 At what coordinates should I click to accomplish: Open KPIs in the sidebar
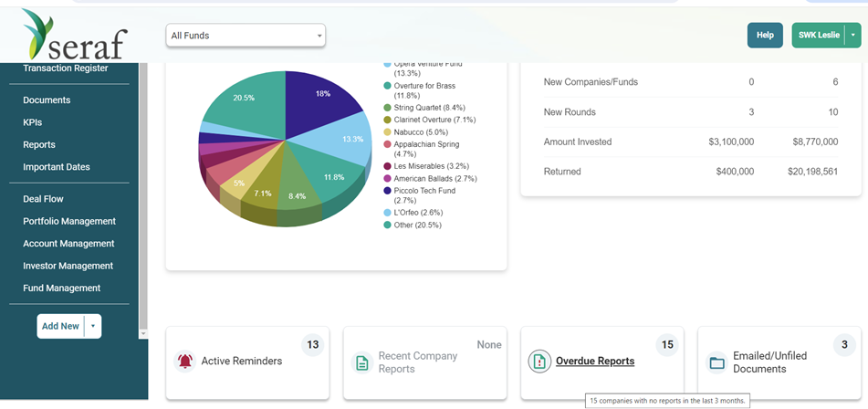coord(32,122)
